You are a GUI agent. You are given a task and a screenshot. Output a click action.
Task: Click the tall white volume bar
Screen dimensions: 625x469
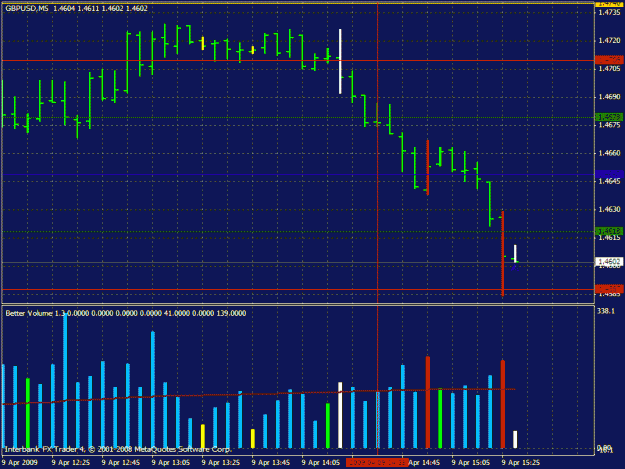coord(340,415)
